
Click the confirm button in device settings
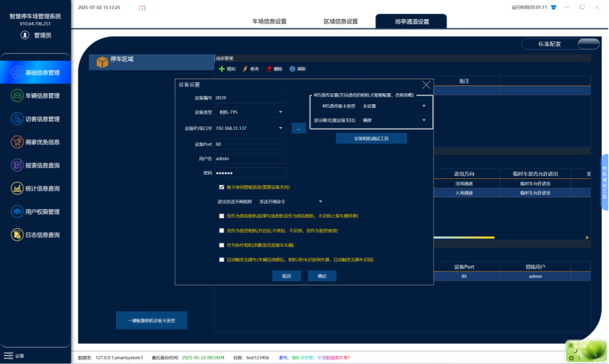coord(322,276)
